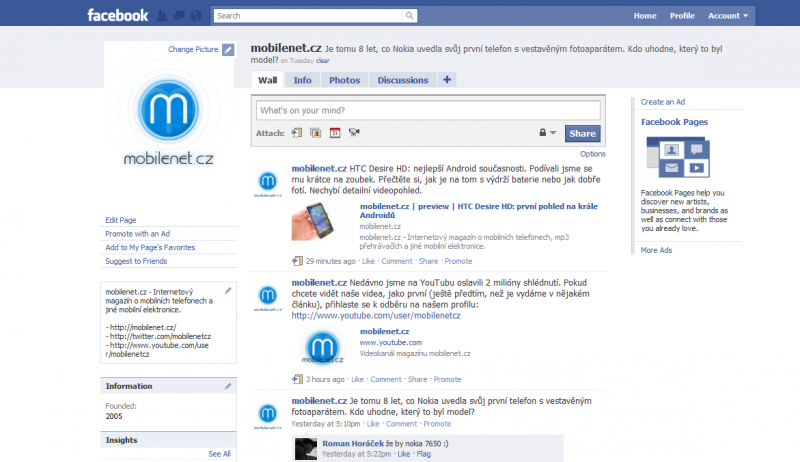The height and width of the screenshot is (462, 800).
Task: Promote the Nokia fotoaparát post
Action: coord(437,424)
